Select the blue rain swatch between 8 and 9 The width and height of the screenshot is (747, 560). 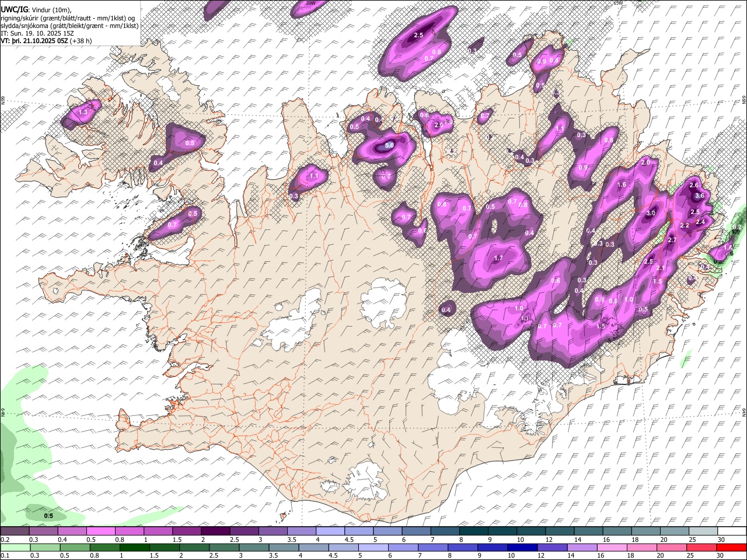[x=463, y=547]
